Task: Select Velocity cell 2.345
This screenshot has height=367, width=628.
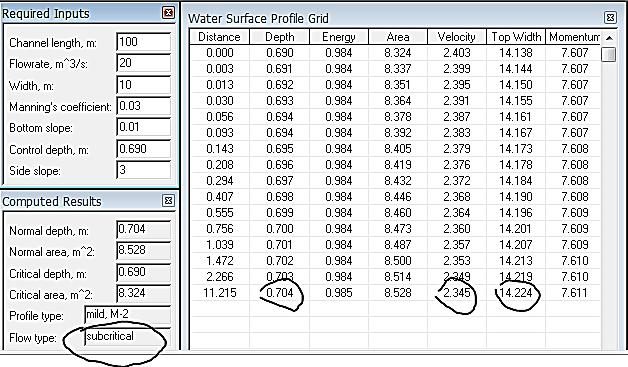Action: (457, 293)
